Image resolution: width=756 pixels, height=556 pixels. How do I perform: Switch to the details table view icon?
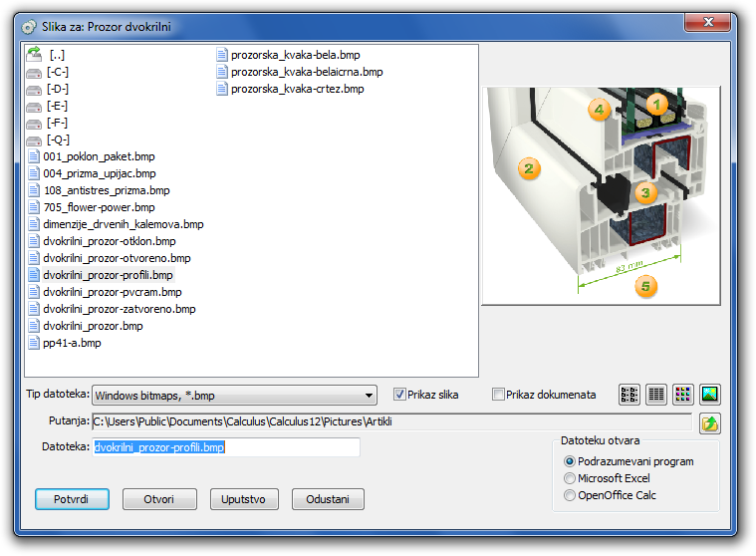pos(656,395)
